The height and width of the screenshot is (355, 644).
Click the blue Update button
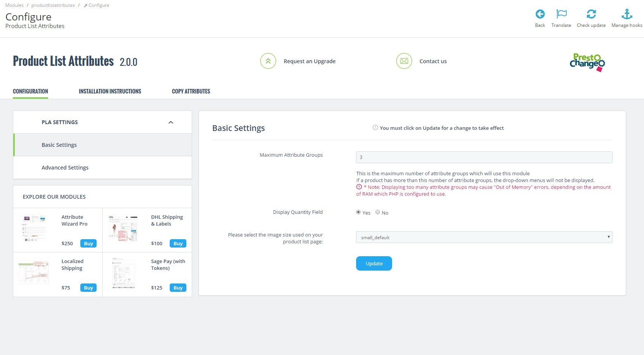pyautogui.click(x=374, y=263)
